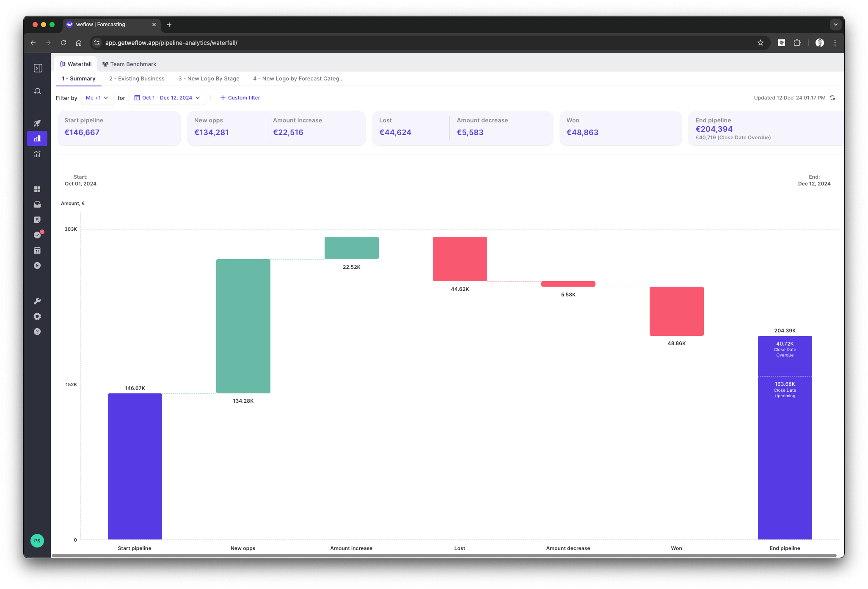The width and height of the screenshot is (868, 589).
Task: View site information icon in address bar
Action: tap(97, 43)
